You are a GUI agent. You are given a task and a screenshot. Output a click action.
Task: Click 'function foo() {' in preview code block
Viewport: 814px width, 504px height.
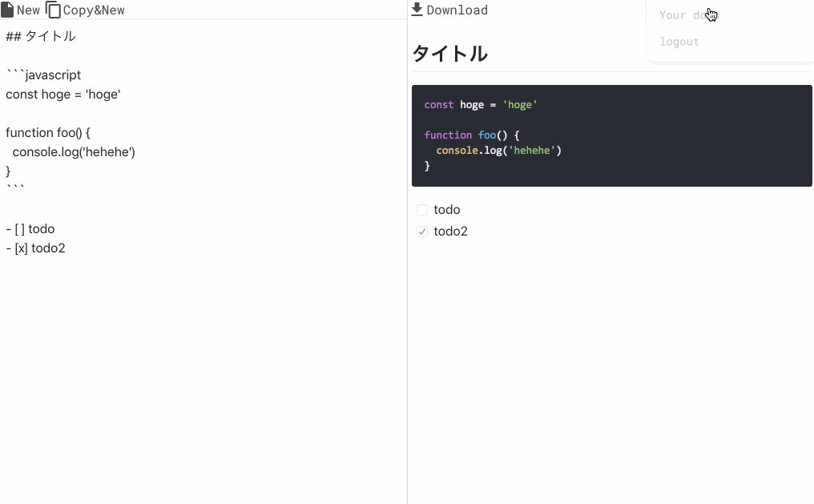pyautogui.click(x=471, y=135)
